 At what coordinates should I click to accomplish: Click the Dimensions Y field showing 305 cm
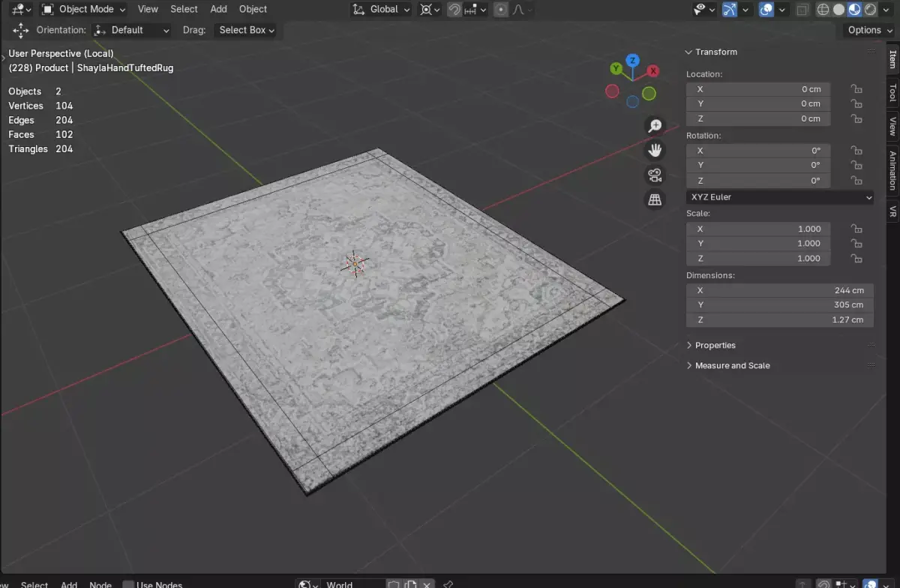coord(780,305)
